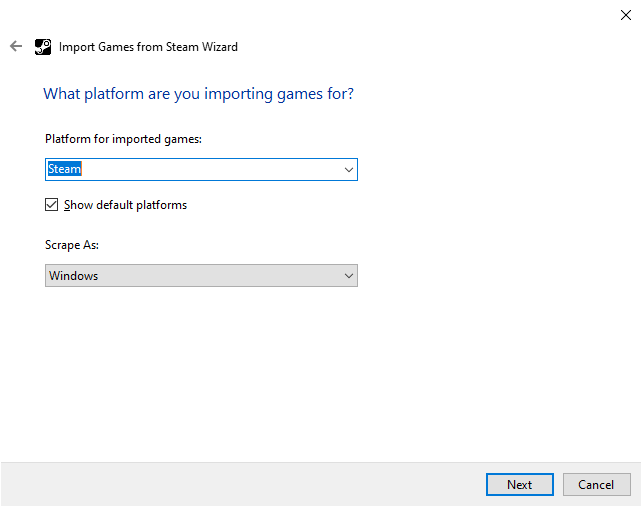Open the Scrape As dropdown chevron
The width and height of the screenshot is (642, 507).
349,276
